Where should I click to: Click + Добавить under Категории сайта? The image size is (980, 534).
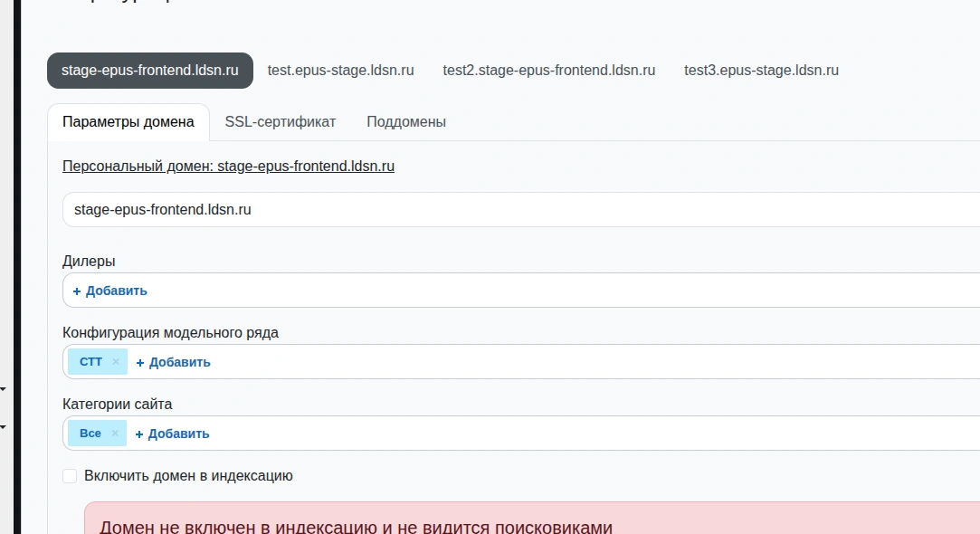coord(172,434)
